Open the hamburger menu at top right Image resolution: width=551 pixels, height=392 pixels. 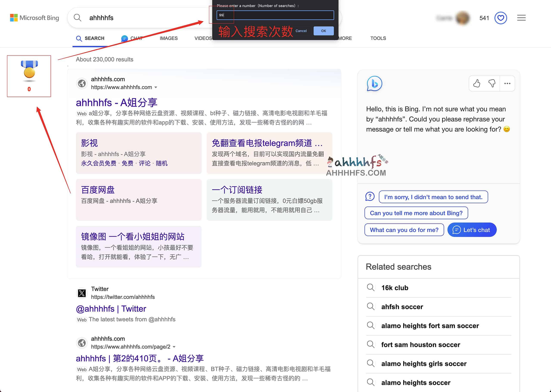click(x=521, y=18)
